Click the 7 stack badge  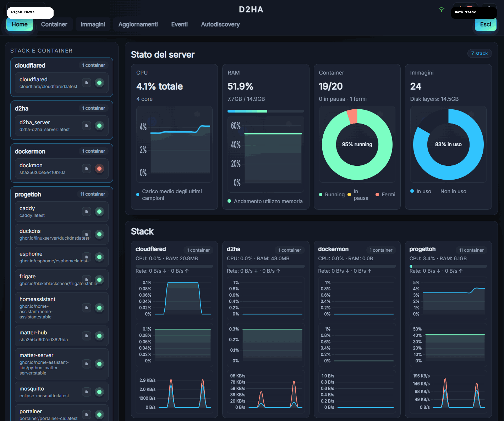[480, 53]
